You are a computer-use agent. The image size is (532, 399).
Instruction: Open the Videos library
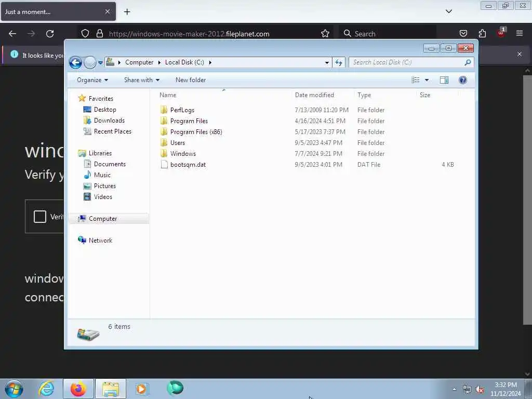pyautogui.click(x=103, y=197)
